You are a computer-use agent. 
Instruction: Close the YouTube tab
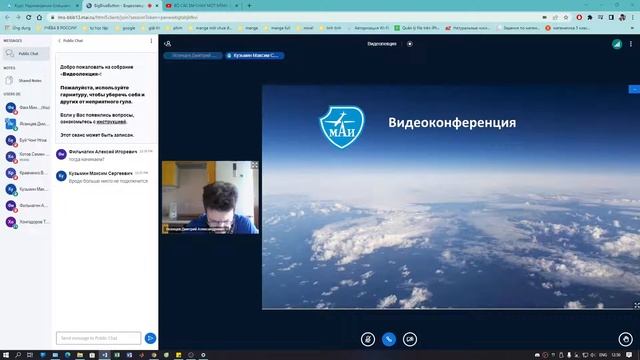click(x=236, y=6)
